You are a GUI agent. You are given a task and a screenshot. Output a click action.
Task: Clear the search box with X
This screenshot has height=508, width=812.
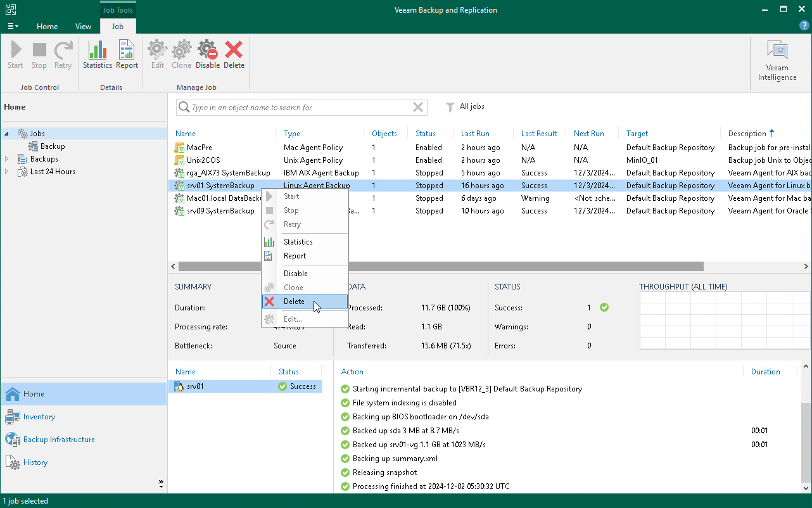[x=418, y=108]
